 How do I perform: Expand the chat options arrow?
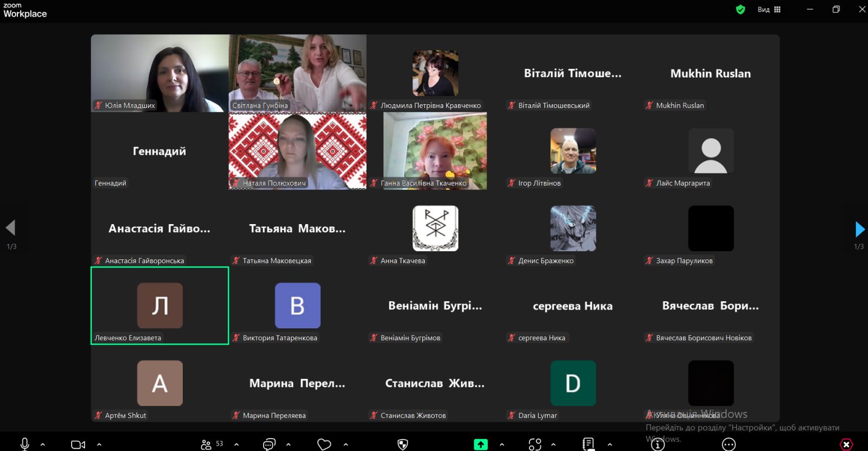(288, 444)
